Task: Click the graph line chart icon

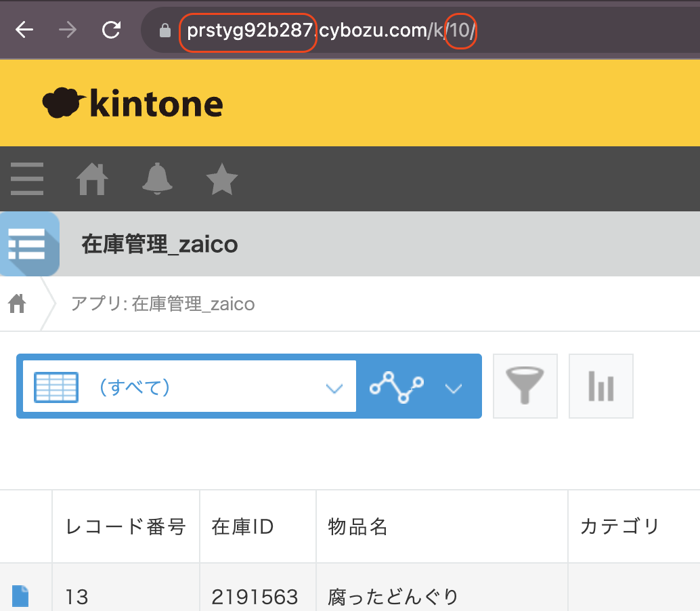Action: click(x=397, y=387)
